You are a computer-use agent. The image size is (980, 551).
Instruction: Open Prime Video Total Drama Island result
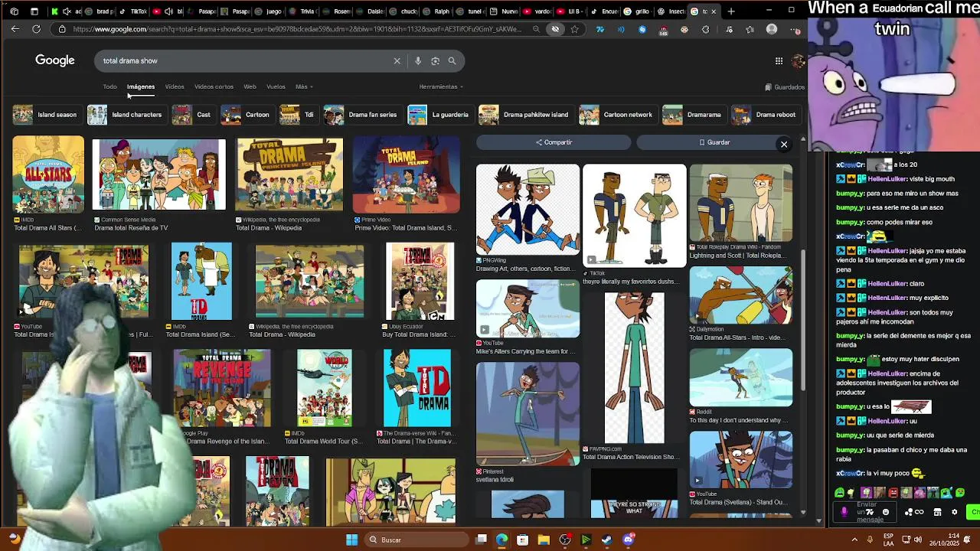click(407, 174)
